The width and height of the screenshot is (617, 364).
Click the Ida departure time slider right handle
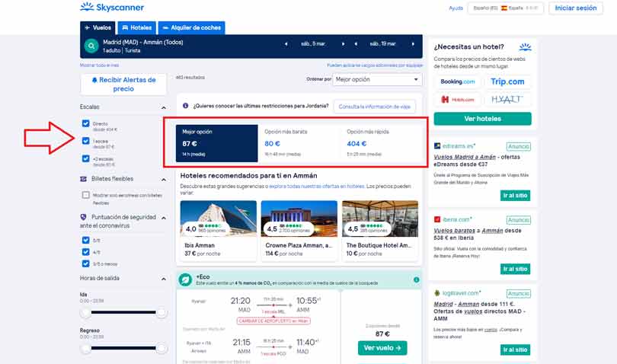161,313
